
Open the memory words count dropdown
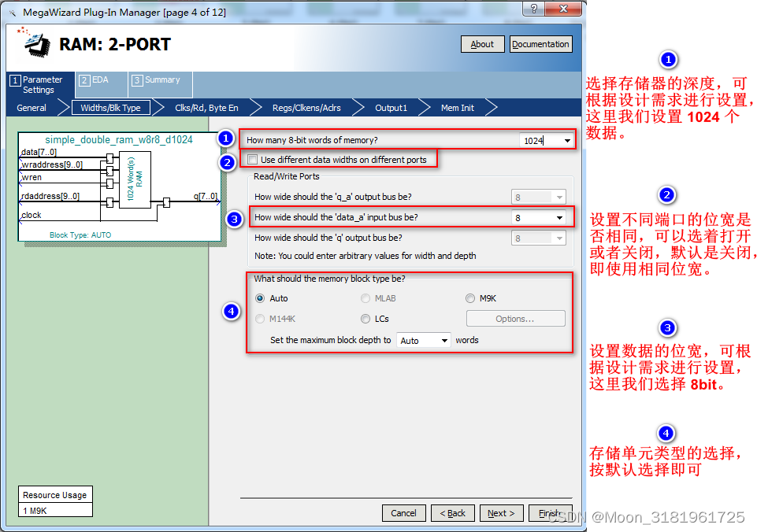[567, 141]
